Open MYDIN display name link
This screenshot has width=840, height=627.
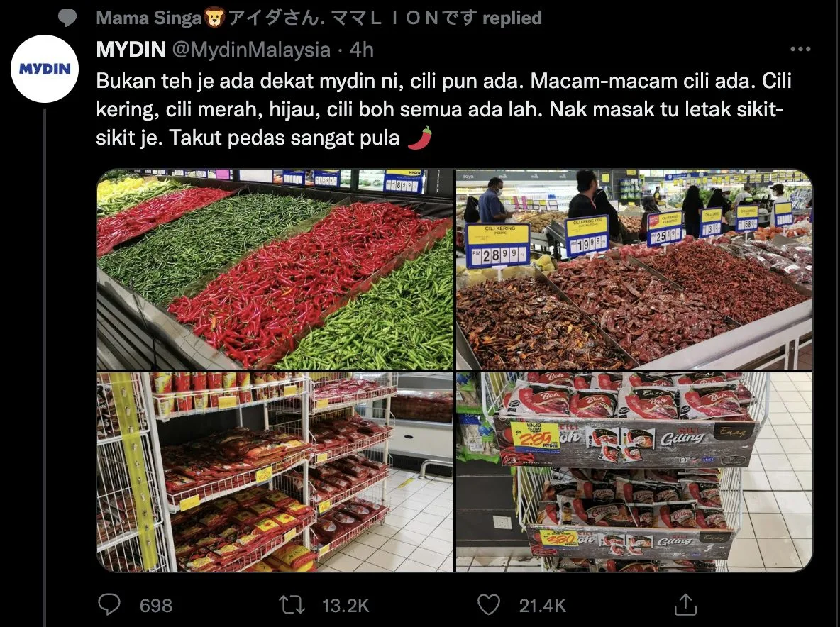(x=131, y=50)
